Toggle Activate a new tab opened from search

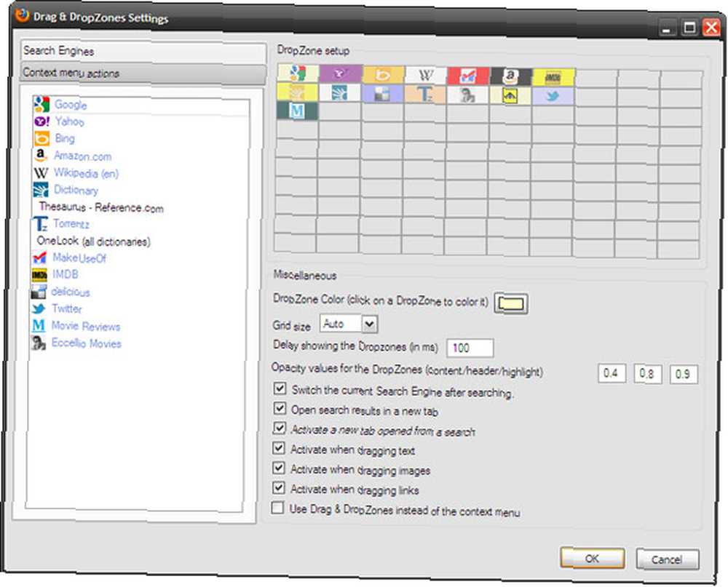(x=279, y=428)
